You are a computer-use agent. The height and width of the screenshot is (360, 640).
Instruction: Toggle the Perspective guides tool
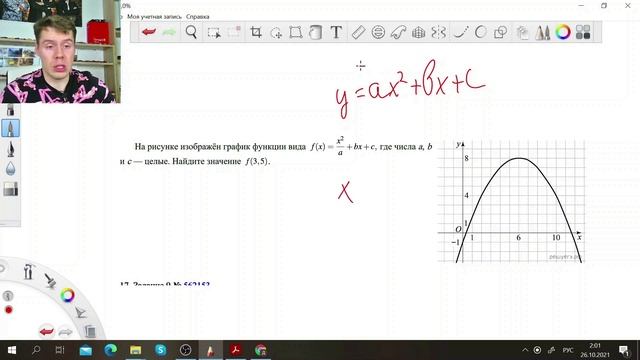coord(418,32)
